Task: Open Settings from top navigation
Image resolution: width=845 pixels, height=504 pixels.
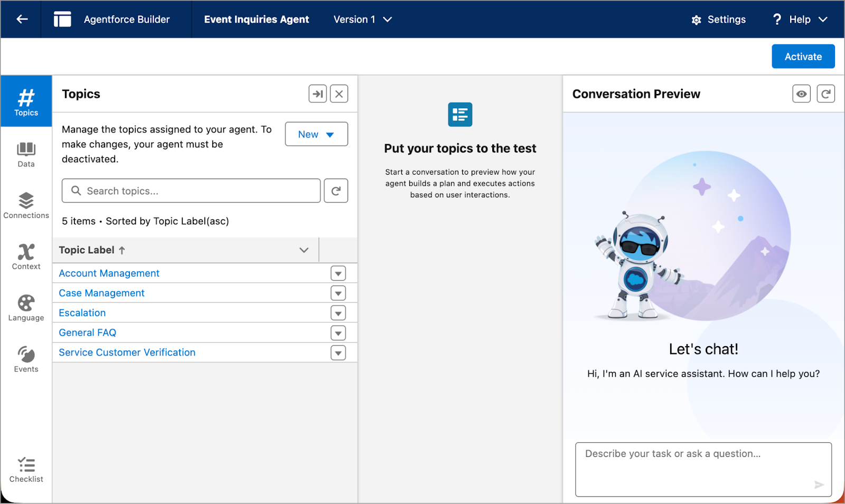Action: point(718,19)
